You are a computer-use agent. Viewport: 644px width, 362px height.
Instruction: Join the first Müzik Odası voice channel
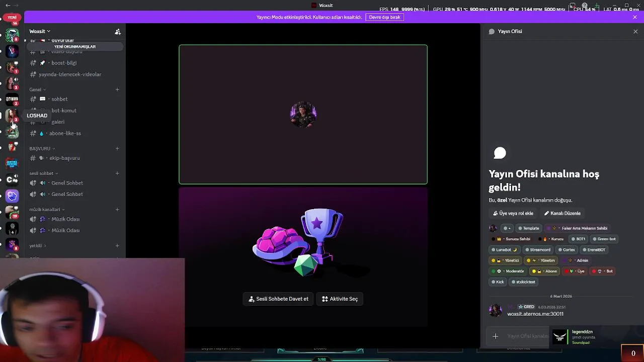[x=74, y=219]
